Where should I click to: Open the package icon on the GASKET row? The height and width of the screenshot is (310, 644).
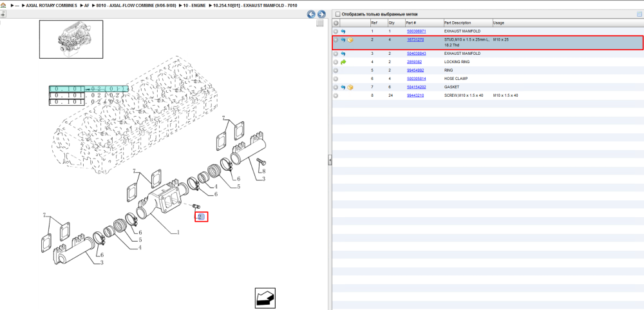point(350,87)
